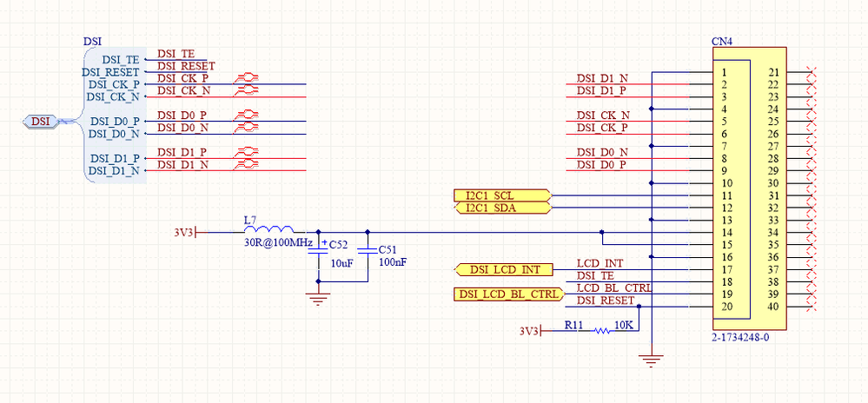This screenshot has height=403, width=868.
Task: Select no-connect cross on CN4 pin 30
Action: [x=812, y=183]
